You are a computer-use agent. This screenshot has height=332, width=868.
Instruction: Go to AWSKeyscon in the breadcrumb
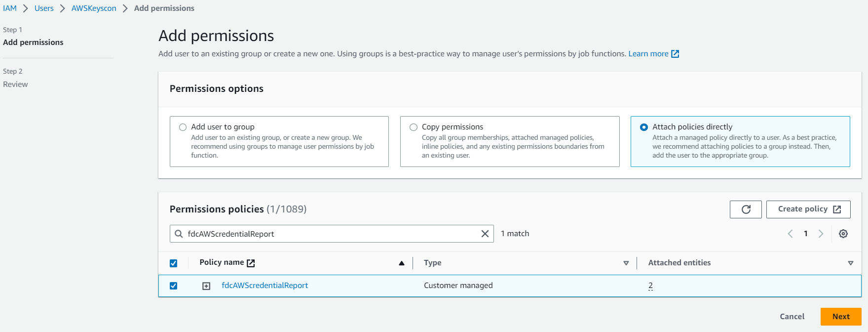pos(94,8)
